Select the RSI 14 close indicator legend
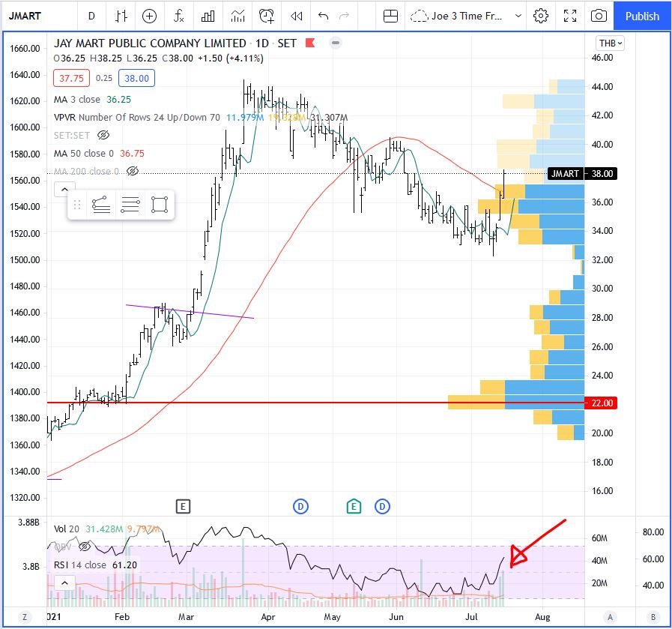 tap(95, 565)
